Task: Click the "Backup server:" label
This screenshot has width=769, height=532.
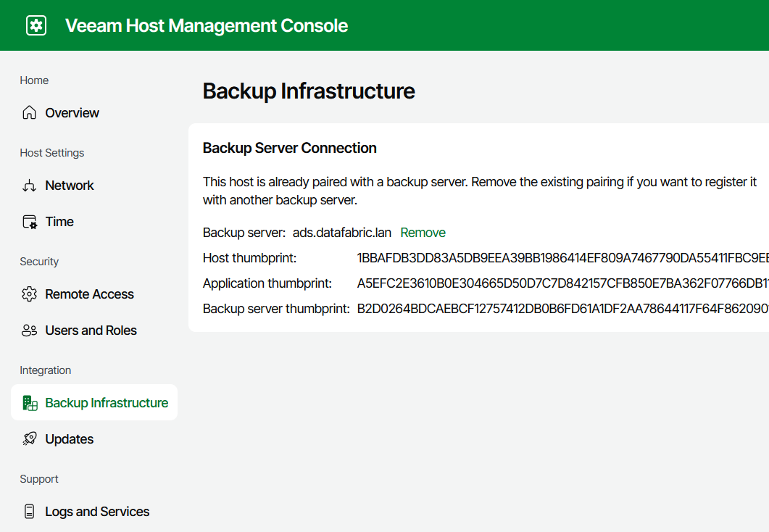Action: point(244,233)
